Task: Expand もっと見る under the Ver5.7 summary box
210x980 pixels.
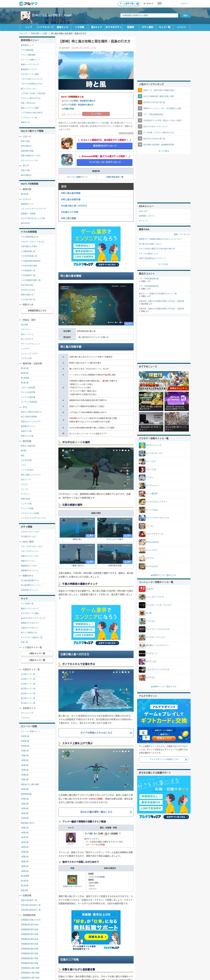Action: click(96, 114)
